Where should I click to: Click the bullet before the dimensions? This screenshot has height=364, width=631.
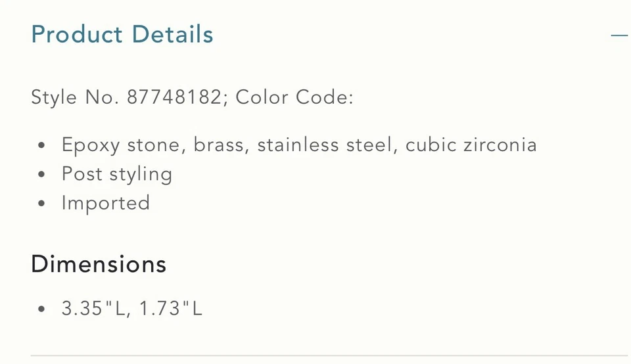[x=42, y=309]
